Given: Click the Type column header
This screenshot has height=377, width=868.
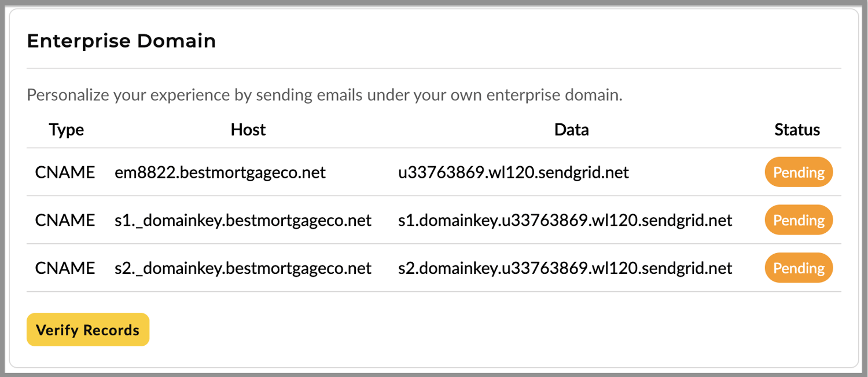Looking at the screenshot, I should pyautogui.click(x=66, y=130).
